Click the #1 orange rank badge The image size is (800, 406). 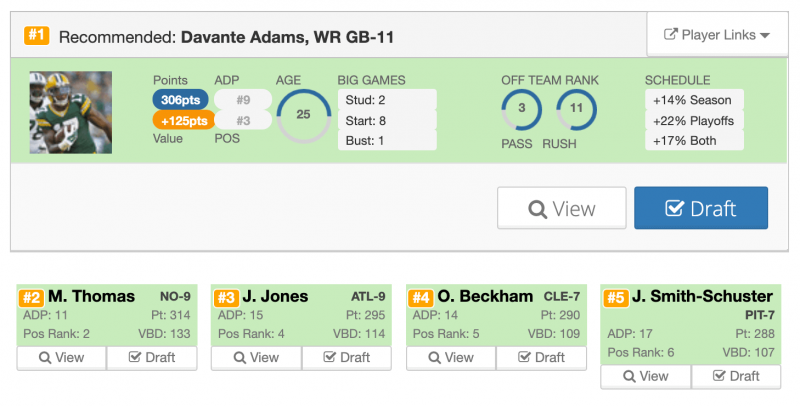36,35
